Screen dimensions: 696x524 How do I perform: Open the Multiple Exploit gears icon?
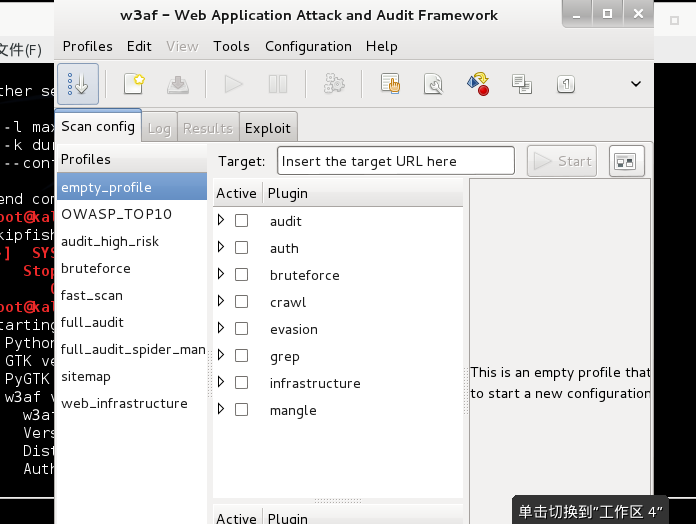[x=334, y=83]
